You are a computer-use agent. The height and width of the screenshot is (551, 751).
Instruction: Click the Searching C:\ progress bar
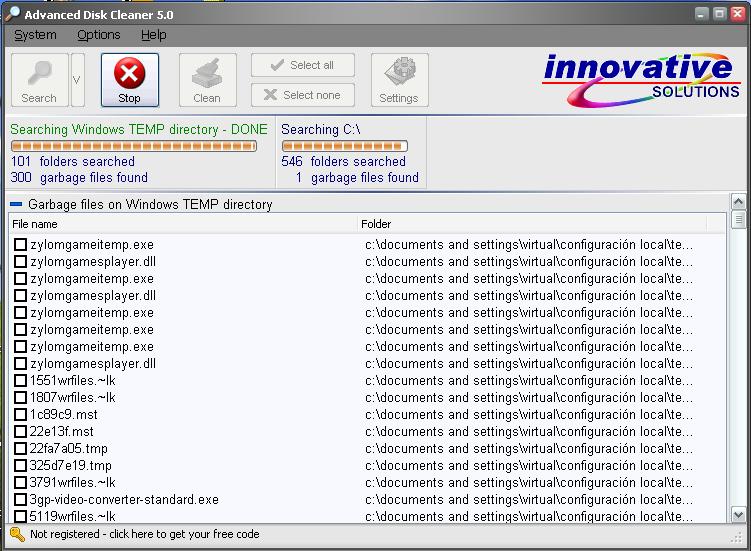(344, 146)
